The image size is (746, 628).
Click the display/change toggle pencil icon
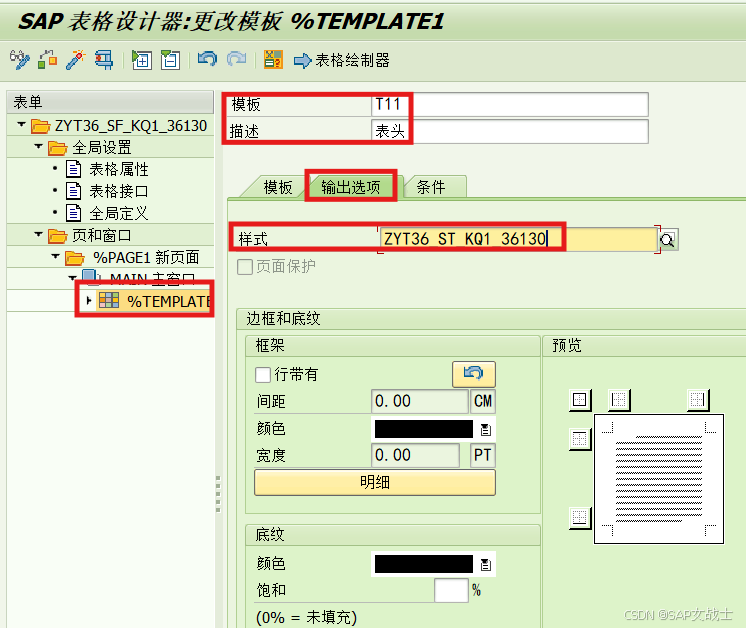(20, 60)
